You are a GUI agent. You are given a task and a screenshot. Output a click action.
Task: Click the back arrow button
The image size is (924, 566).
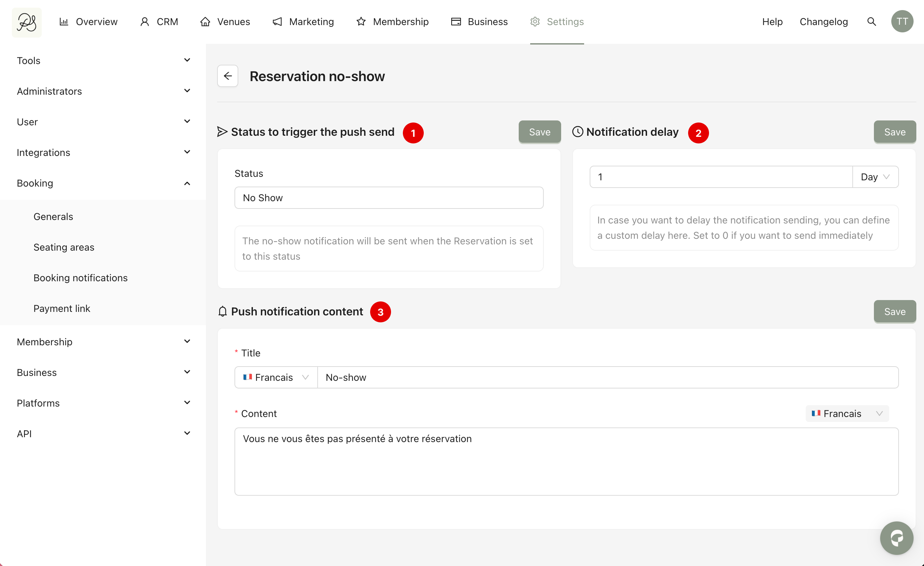(x=228, y=76)
